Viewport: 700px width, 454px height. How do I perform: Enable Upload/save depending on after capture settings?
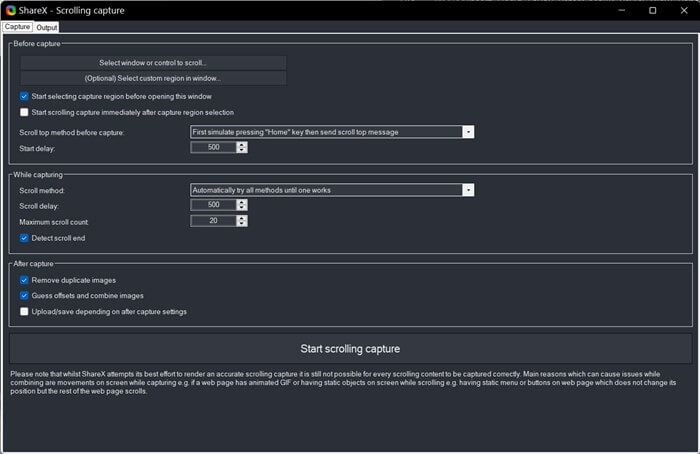[24, 312]
